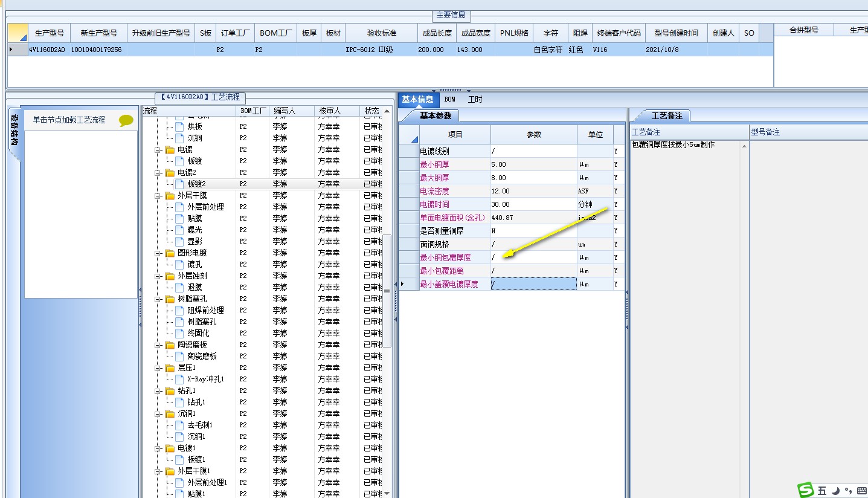Image resolution: width=868 pixels, height=498 pixels.
Task: Click the folder icon of 外层干膜1
Action: [x=170, y=471]
